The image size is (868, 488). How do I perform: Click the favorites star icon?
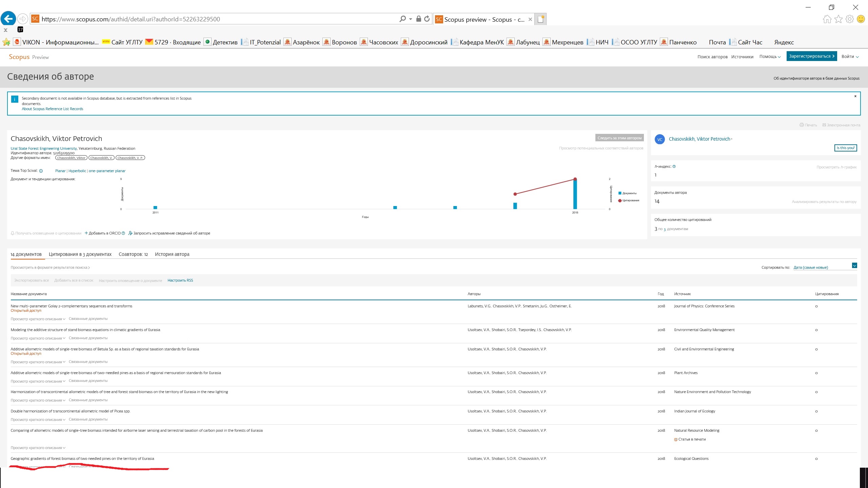coord(839,19)
